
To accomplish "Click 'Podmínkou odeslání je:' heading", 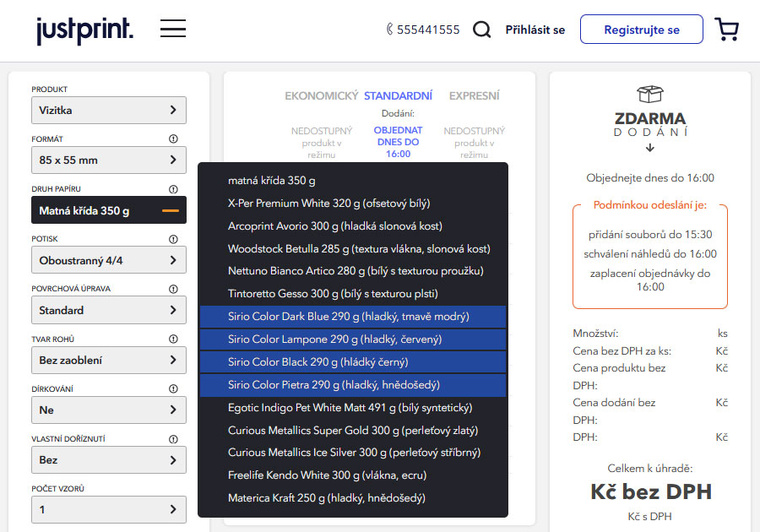I will point(650,205).
